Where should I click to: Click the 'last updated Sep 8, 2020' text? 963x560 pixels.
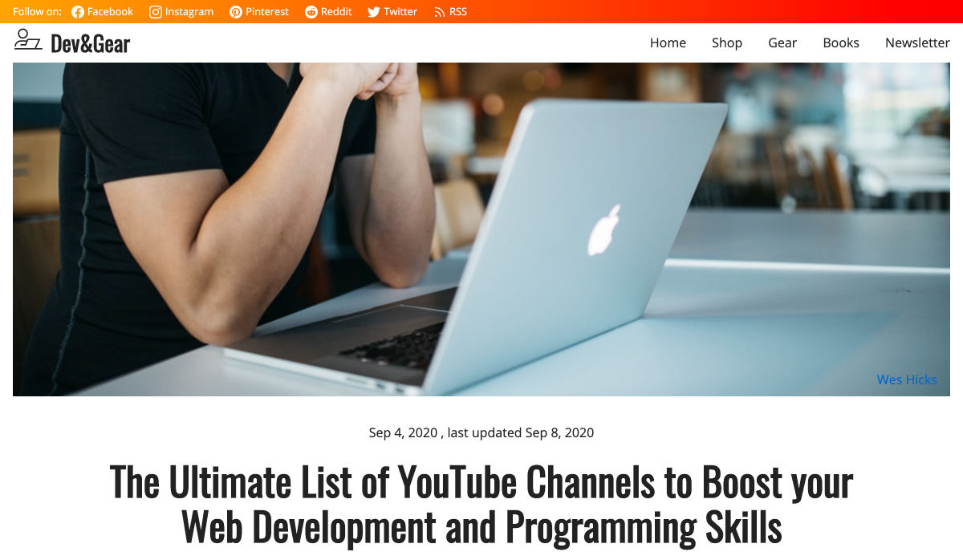coord(521,433)
